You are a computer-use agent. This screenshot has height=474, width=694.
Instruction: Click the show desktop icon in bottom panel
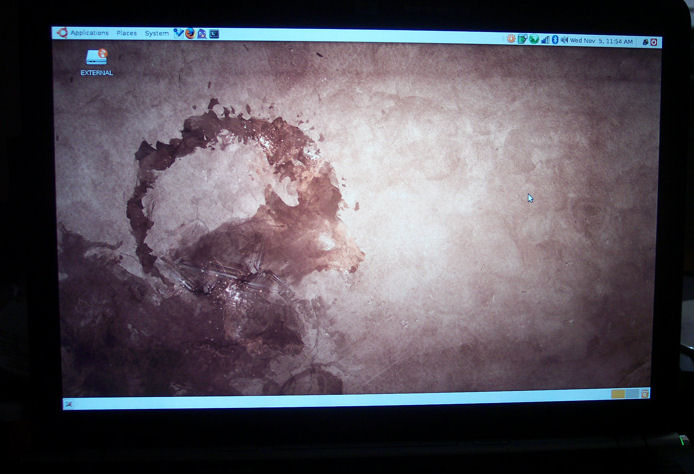69,404
